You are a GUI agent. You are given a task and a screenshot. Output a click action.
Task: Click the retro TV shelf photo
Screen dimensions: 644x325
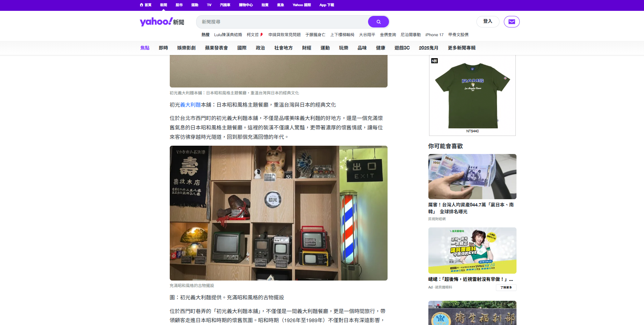(x=278, y=213)
